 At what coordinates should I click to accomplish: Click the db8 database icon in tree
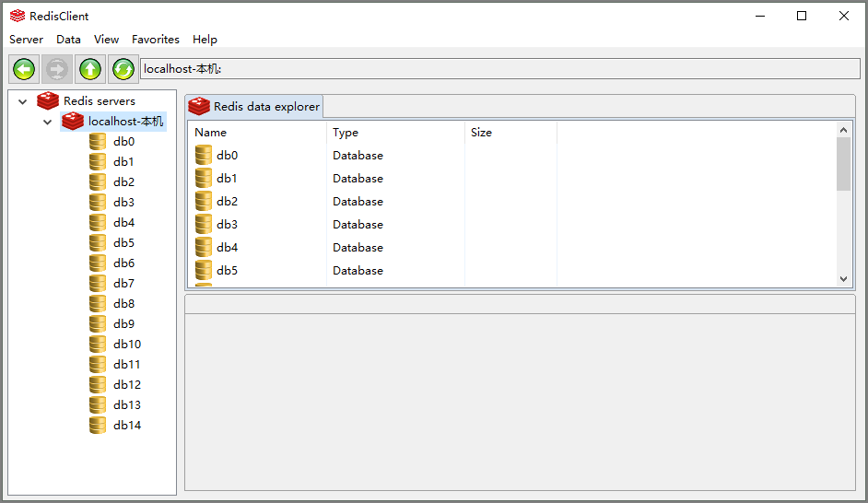point(98,304)
